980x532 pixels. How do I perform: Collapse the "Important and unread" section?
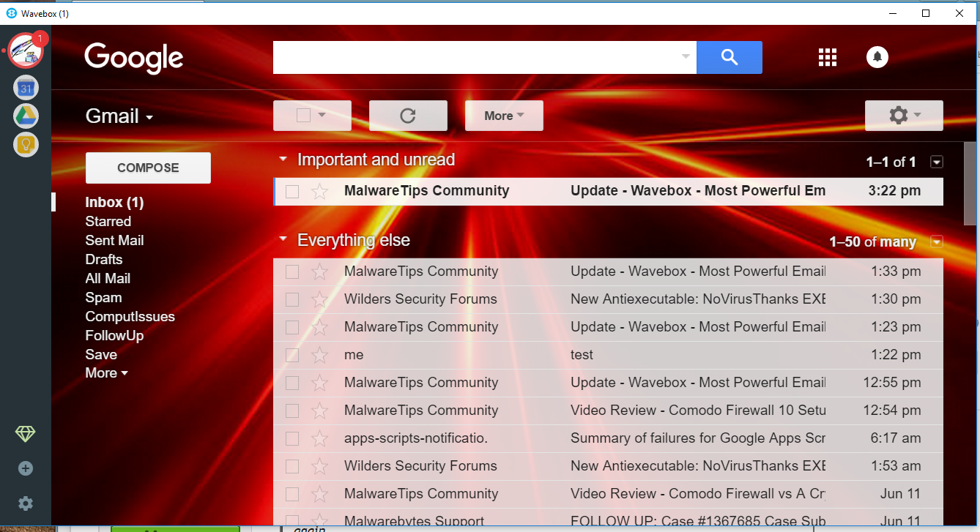(283, 160)
